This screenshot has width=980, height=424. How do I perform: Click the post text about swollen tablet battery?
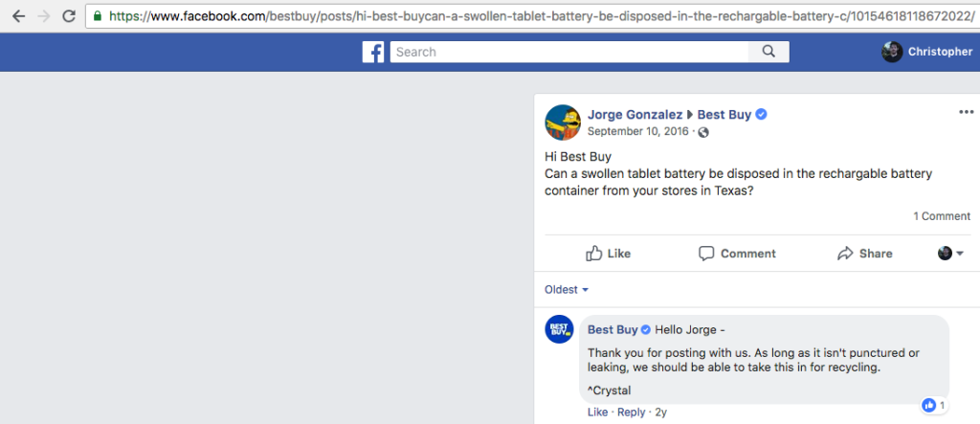coord(738,183)
